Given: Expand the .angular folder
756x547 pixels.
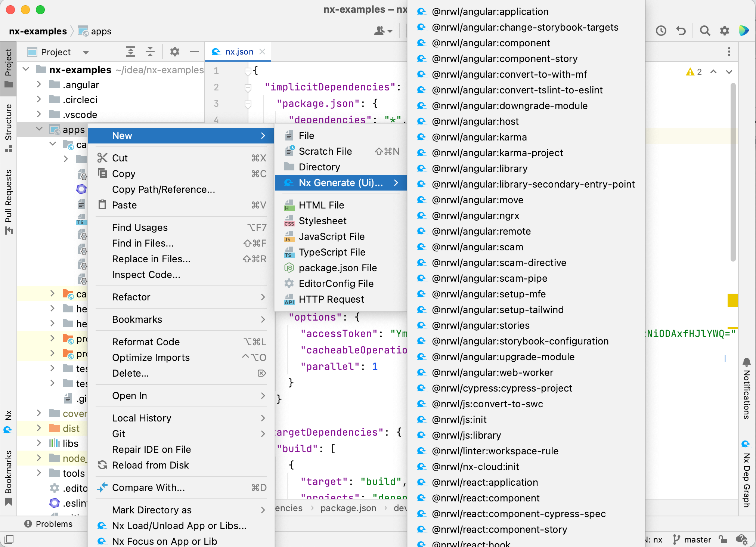Looking at the screenshot, I should point(39,84).
